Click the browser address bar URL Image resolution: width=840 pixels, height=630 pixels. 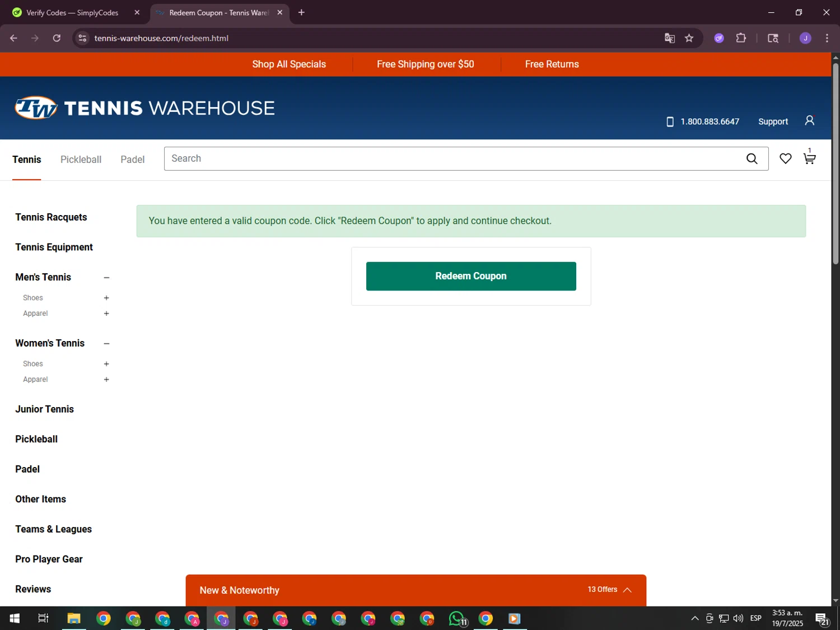click(161, 38)
